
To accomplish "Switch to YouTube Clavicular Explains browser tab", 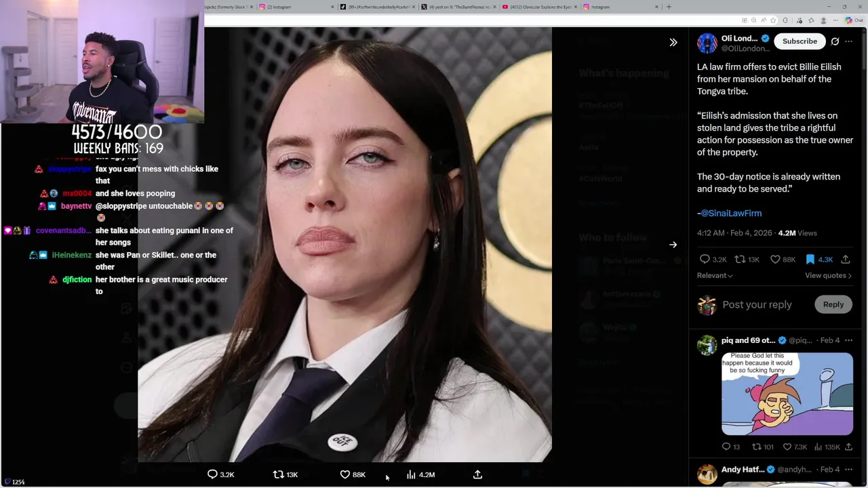I will (539, 7).
